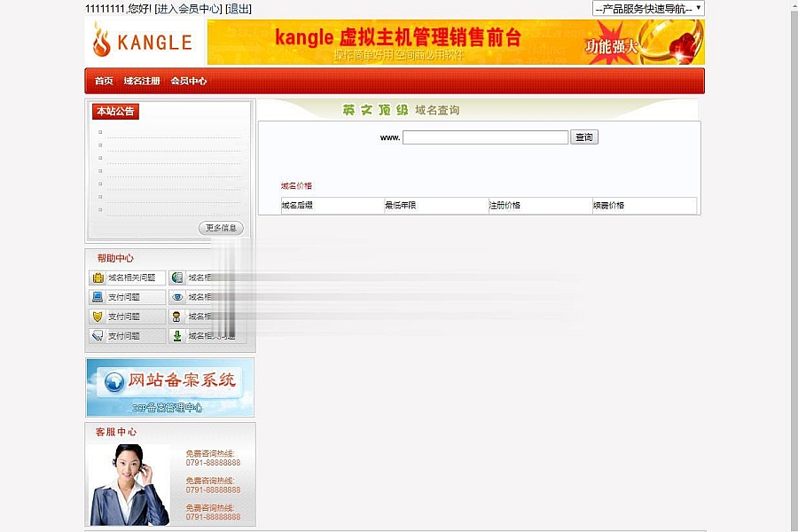Click the 域名价格 label
Viewport: 798px width, 532px height.
(296, 186)
